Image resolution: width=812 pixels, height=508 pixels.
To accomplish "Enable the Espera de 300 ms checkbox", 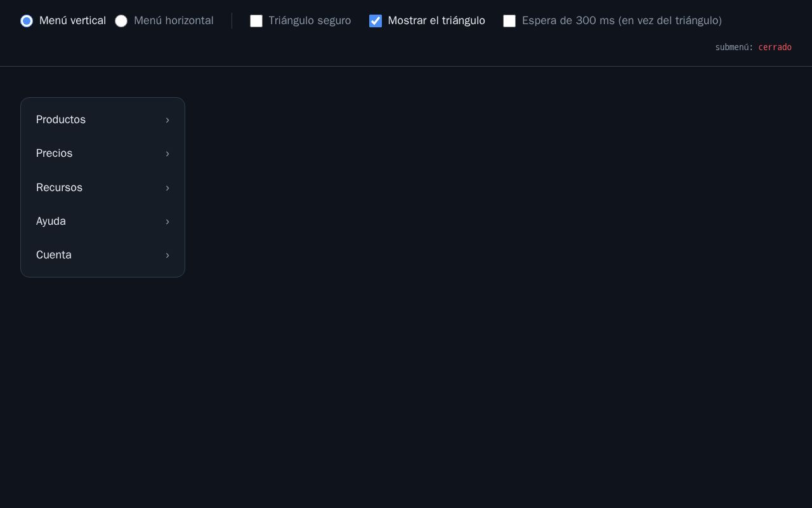I will pos(509,21).
